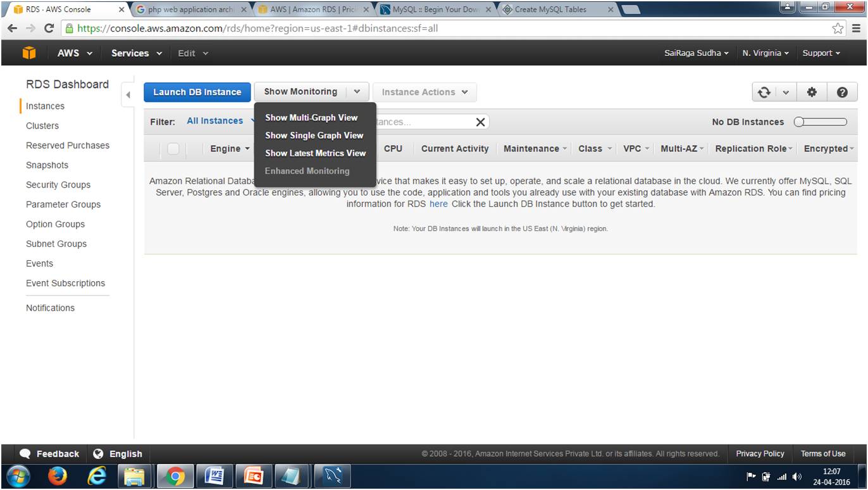Open the Terms of Use link

tap(822, 454)
